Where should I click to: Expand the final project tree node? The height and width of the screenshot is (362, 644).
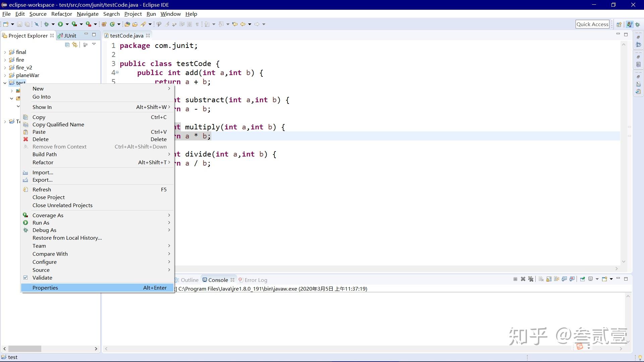coord(5,52)
